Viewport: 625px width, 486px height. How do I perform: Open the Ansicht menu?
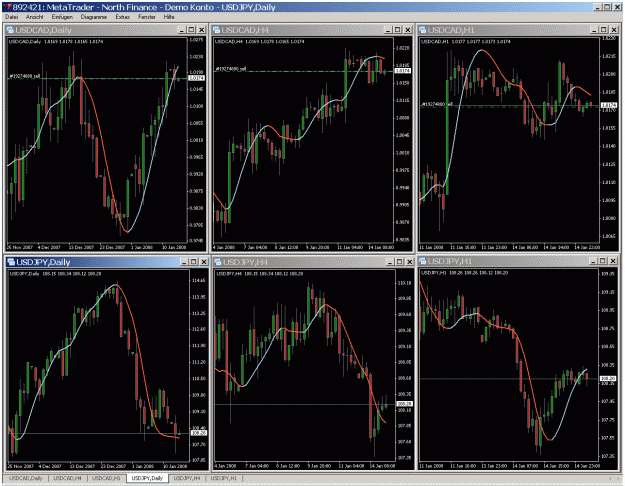(x=35, y=17)
